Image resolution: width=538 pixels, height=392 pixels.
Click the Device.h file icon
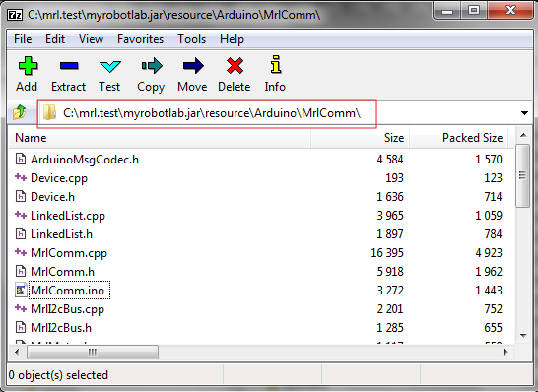click(x=21, y=196)
